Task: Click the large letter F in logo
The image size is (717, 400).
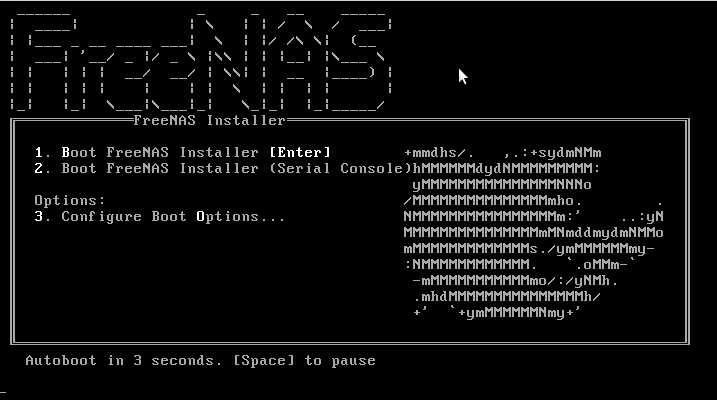Action: pos(44,62)
